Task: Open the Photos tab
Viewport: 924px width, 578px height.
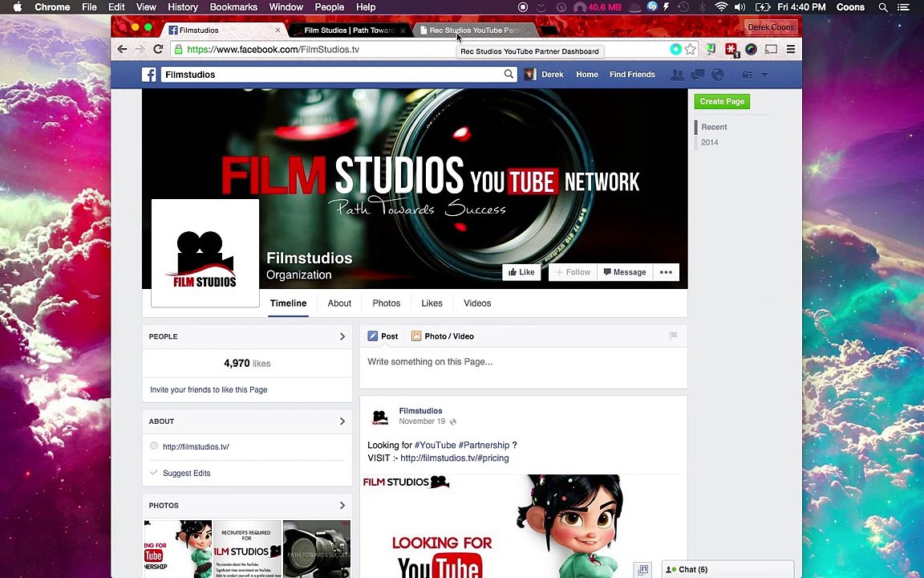Action: pos(386,303)
